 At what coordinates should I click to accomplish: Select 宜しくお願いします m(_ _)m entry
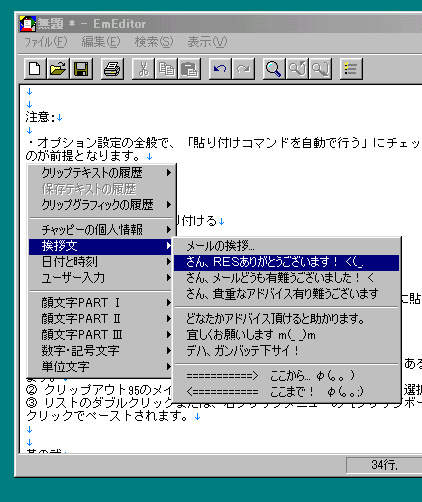tap(286, 335)
